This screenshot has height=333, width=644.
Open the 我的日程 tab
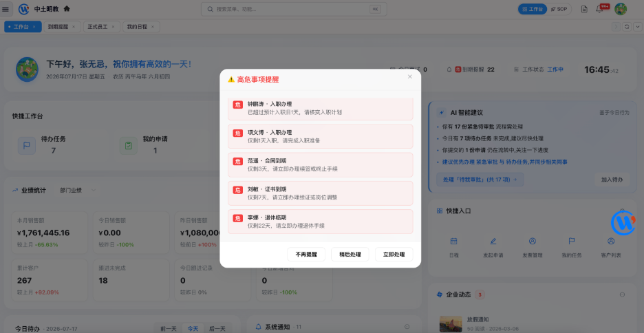[141, 27]
